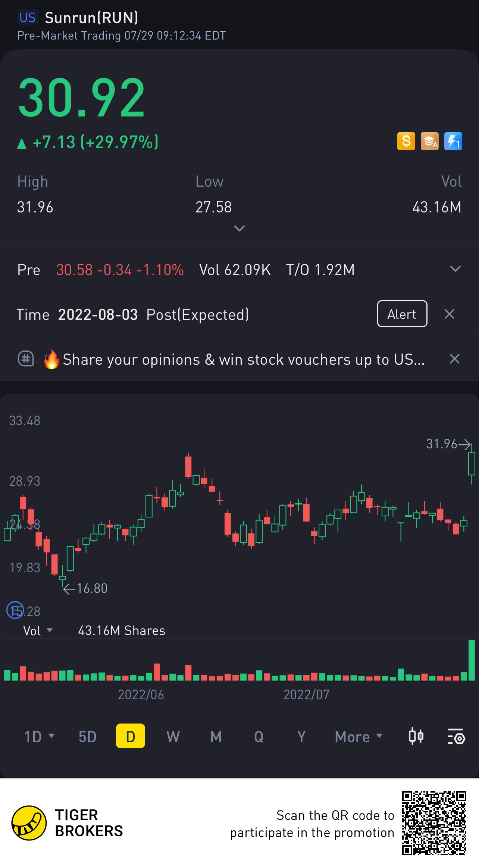Select the Y yearly chart tab
The height and width of the screenshot is (868, 479).
click(x=301, y=737)
